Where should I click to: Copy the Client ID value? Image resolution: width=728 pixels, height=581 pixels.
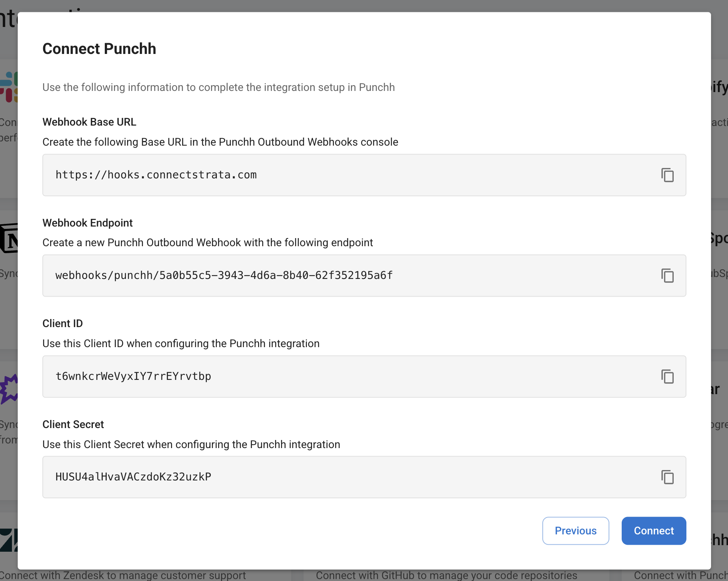pyautogui.click(x=667, y=377)
